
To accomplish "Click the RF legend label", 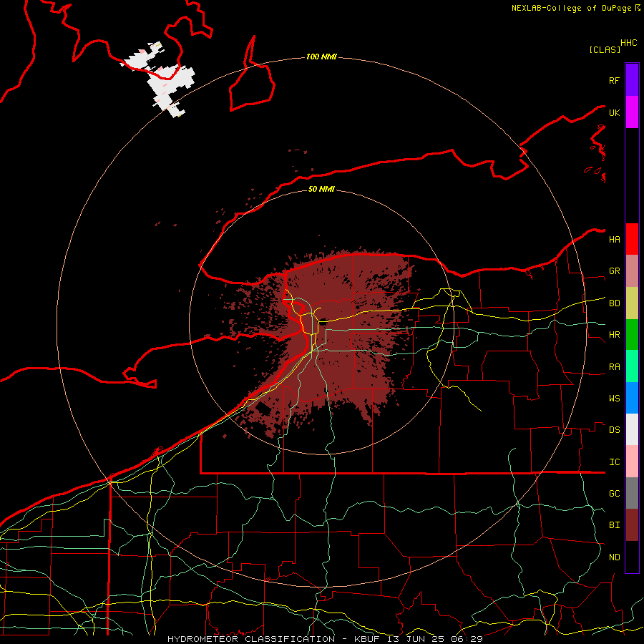I will click(x=615, y=80).
